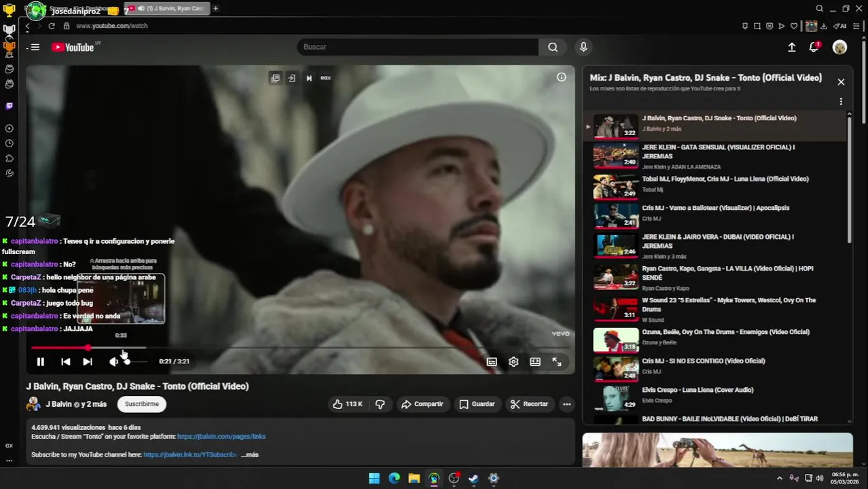This screenshot has height=489, width=868.
Task: Close the Mix playlist panel
Action: click(x=841, y=81)
